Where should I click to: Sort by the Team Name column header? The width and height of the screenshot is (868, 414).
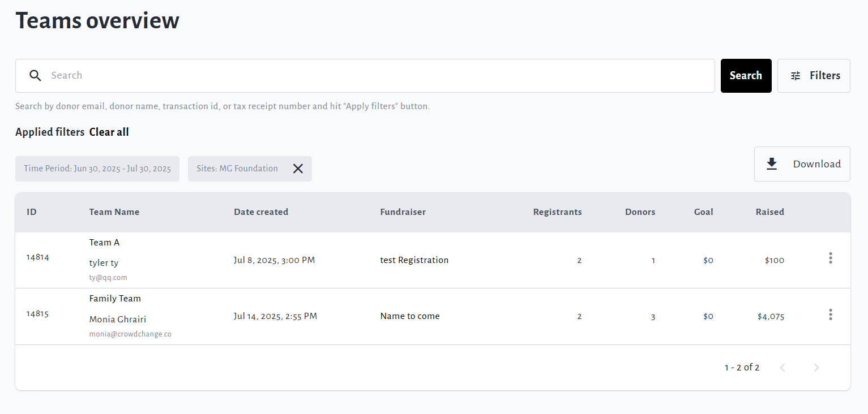114,212
